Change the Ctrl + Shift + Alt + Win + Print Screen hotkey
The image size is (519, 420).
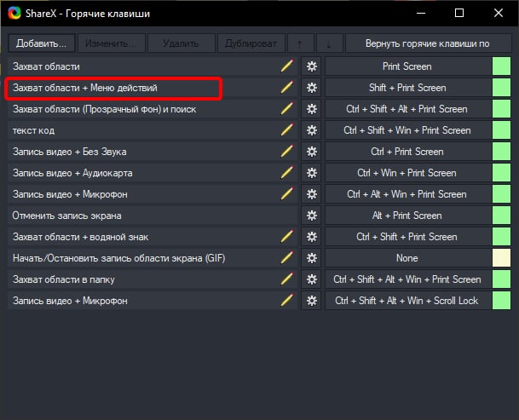click(407, 279)
